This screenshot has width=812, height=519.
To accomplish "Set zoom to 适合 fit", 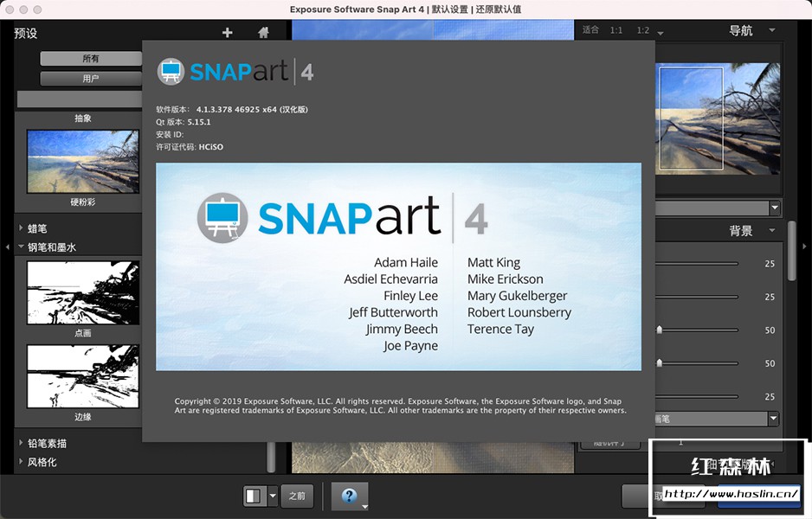I will 590,30.
